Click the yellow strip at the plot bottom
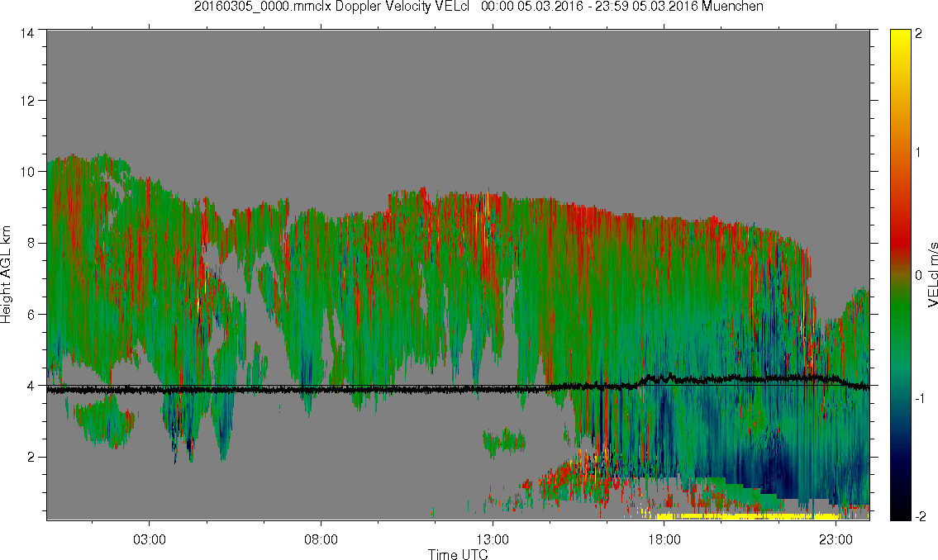This screenshot has width=938, height=560. 748,515
